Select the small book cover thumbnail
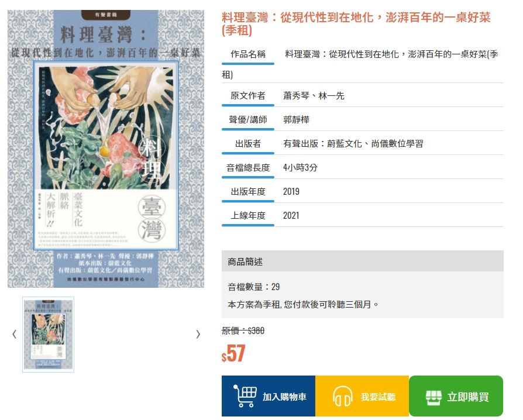523x420 pixels. coord(49,334)
